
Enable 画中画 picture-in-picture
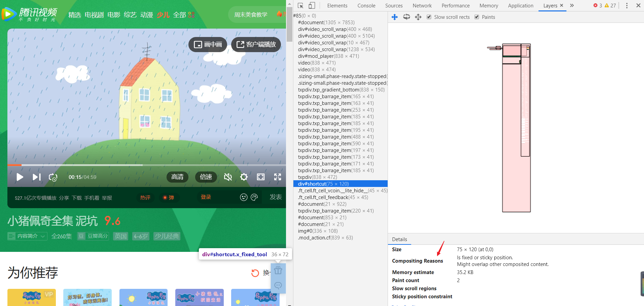208,44
